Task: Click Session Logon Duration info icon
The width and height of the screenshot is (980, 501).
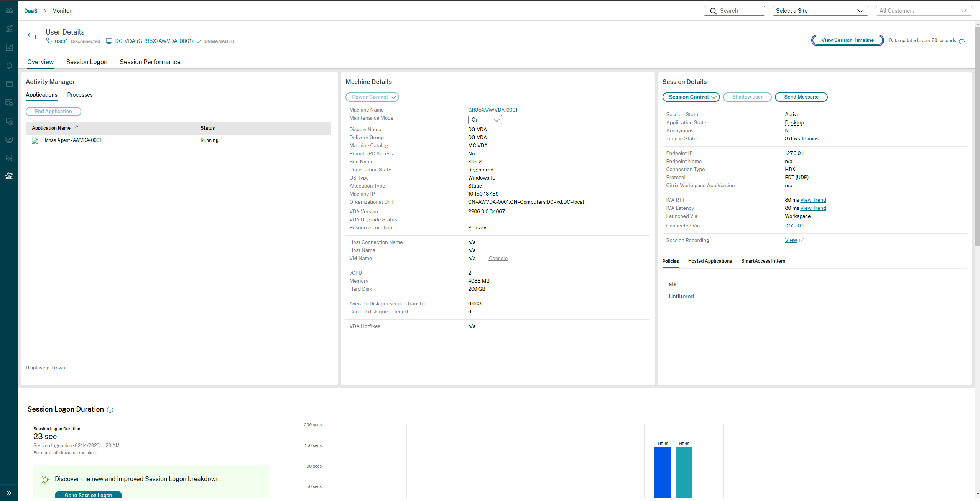Action: click(110, 410)
